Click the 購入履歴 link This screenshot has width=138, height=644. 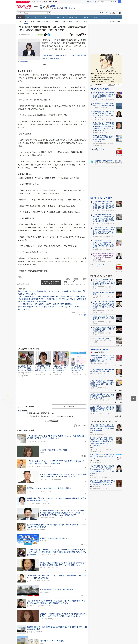tap(112, 13)
